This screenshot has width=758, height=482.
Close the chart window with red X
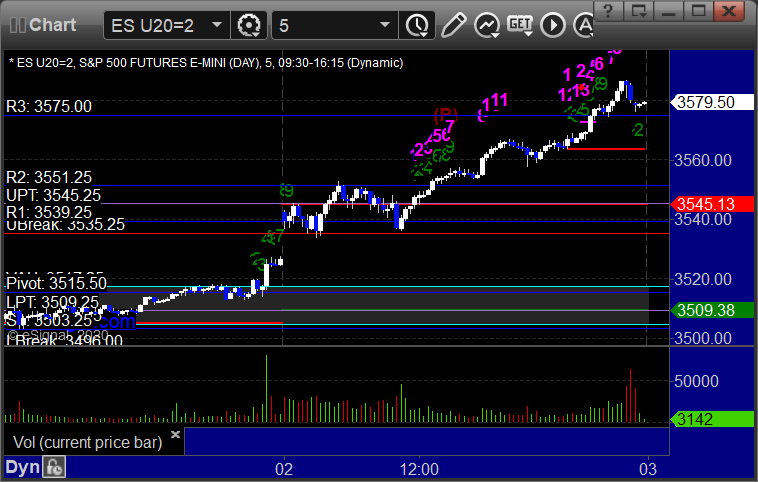tap(729, 11)
